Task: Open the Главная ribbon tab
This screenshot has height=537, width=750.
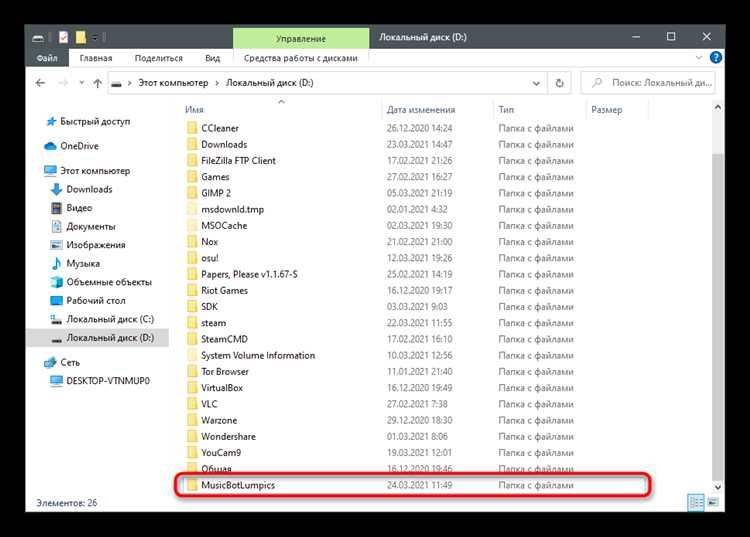Action: pos(96,58)
